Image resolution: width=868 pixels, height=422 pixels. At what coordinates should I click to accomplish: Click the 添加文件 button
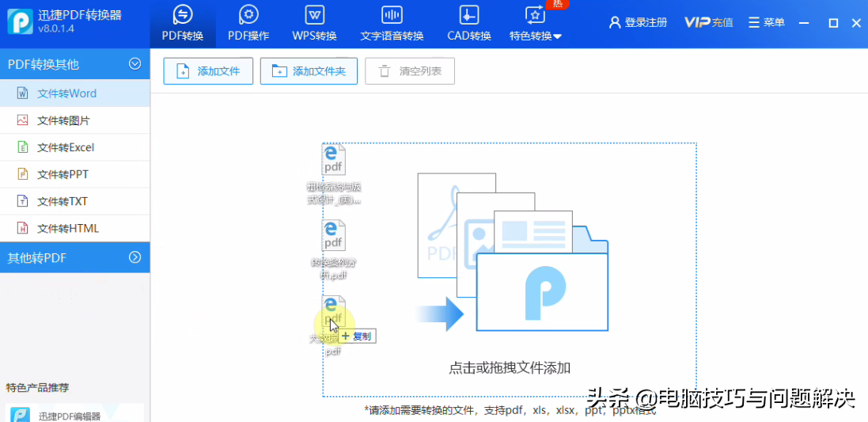coord(208,71)
